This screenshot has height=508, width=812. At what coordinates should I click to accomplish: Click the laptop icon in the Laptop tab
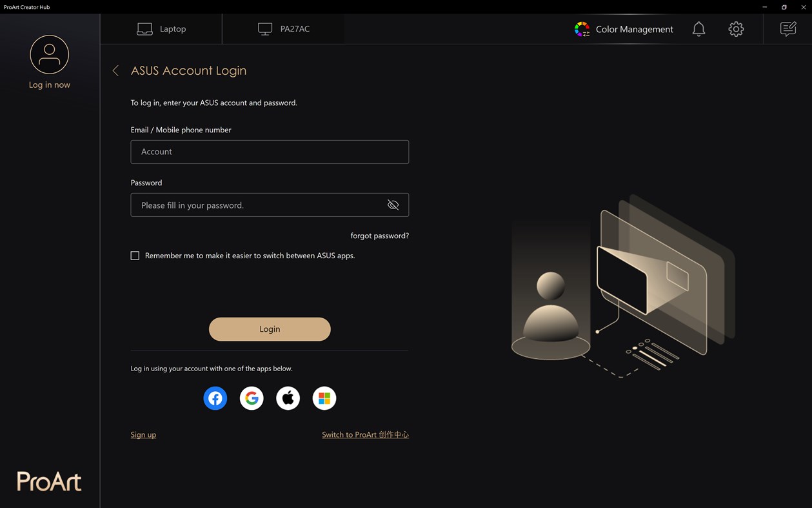coord(144,29)
